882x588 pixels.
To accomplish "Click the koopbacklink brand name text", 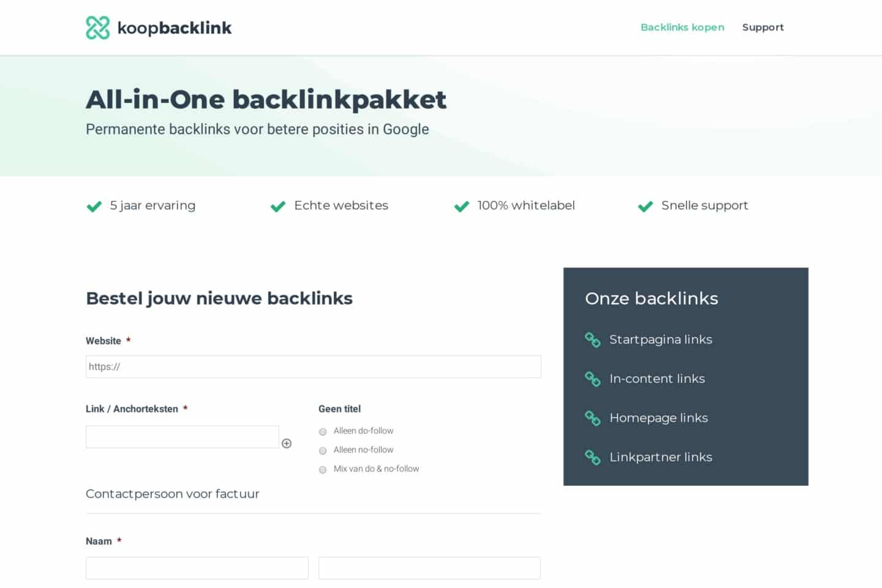I will (x=174, y=28).
